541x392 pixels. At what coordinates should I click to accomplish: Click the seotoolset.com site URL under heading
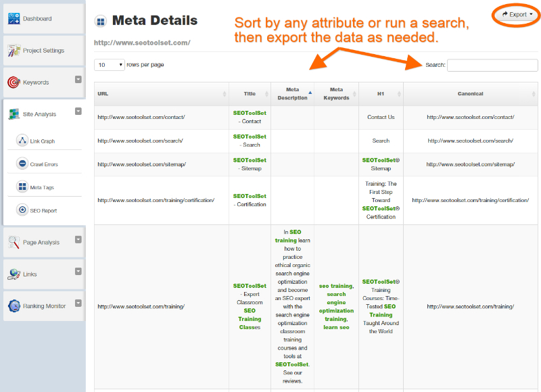point(142,43)
